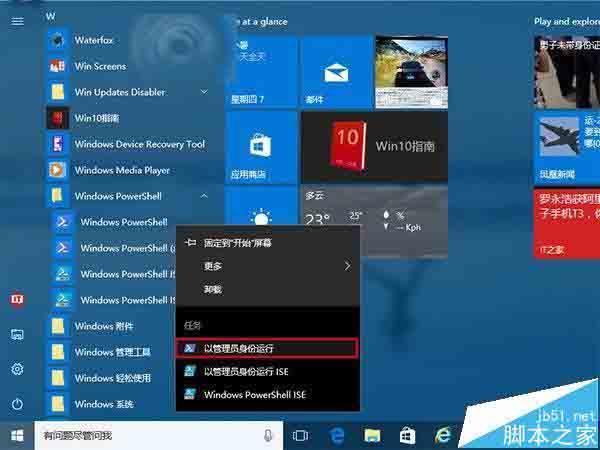Click the Waterfox app icon
This screenshot has width=600, height=450.
coord(58,40)
